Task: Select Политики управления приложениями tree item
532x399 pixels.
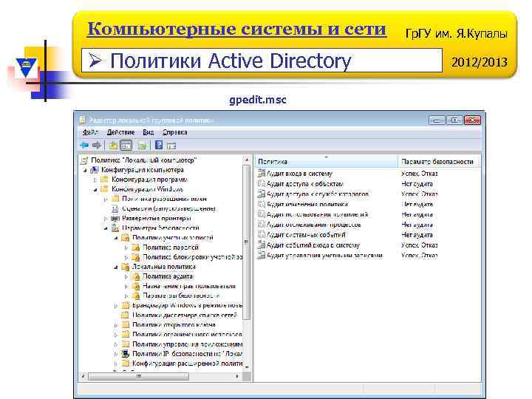Action: [187, 344]
